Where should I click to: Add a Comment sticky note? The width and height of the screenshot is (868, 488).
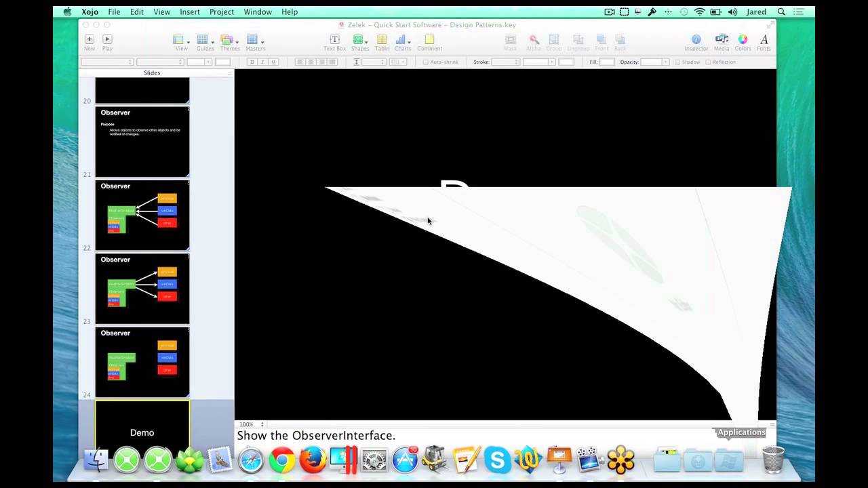coord(429,39)
